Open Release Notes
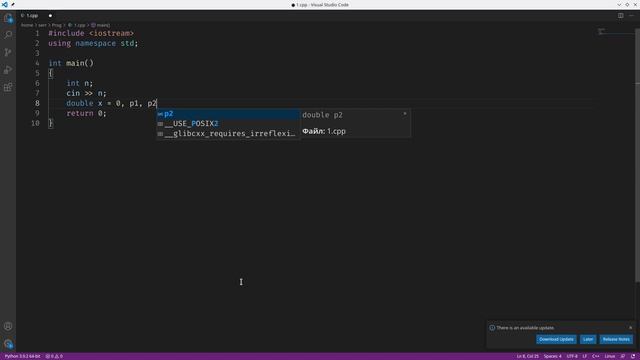 tap(616, 339)
